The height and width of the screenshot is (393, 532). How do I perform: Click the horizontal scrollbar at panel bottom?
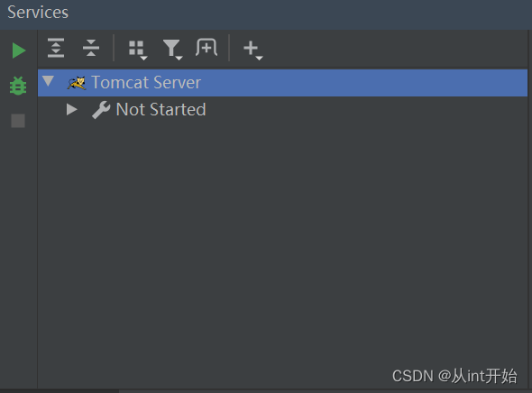coord(60,391)
